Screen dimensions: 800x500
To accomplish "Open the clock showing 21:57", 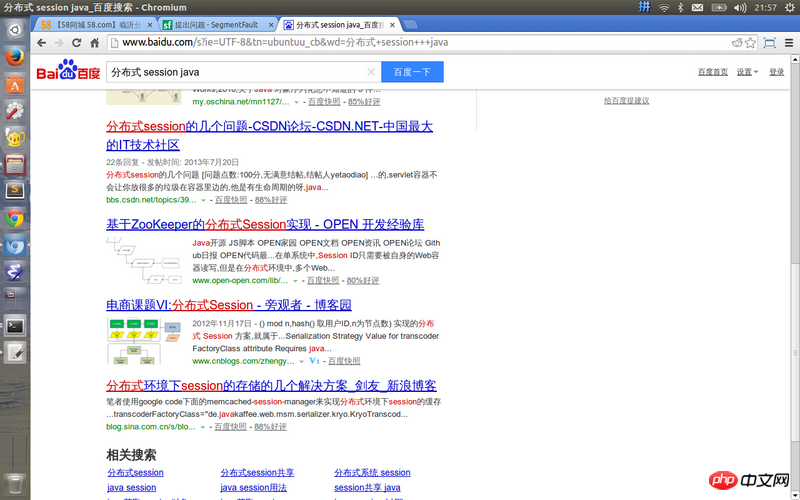I will tap(765, 8).
